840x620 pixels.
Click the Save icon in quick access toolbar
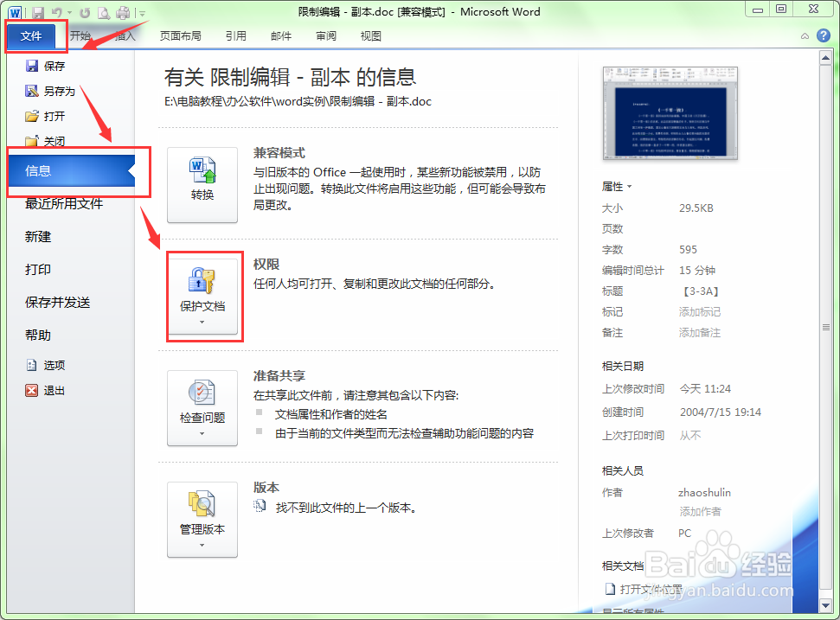[38, 12]
